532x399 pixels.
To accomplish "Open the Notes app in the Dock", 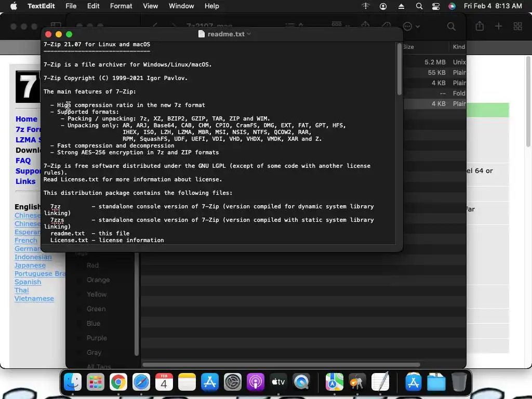I will (187, 382).
